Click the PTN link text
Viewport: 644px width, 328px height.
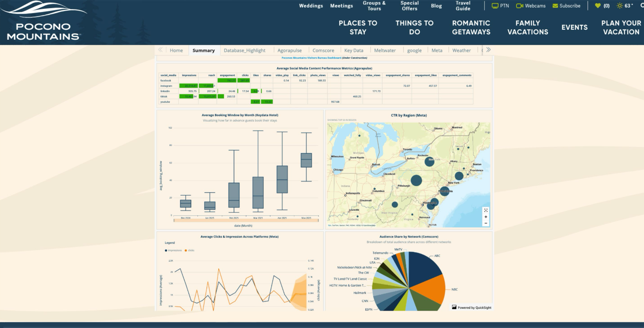coord(505,6)
